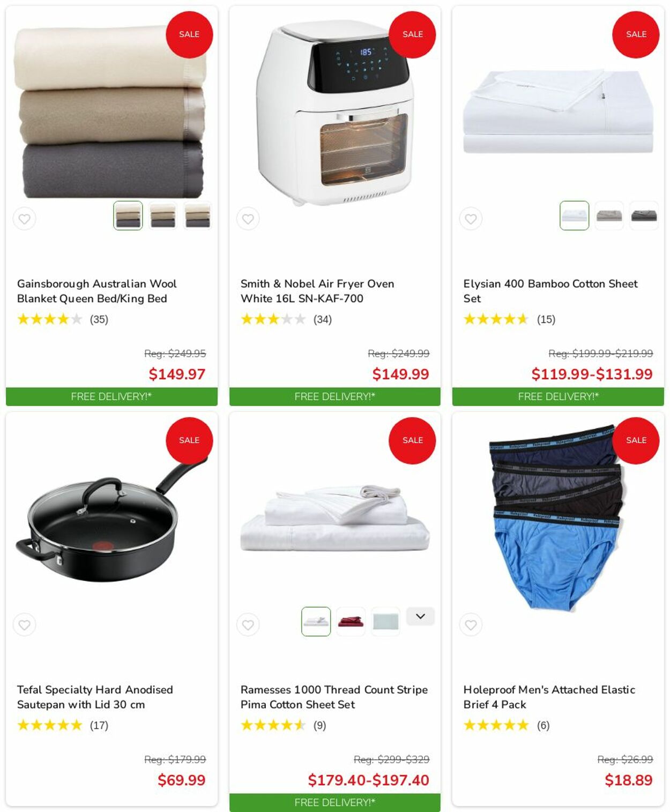
Task: Open Holeproof Men's Attached Elastic Brief link
Action: [549, 697]
